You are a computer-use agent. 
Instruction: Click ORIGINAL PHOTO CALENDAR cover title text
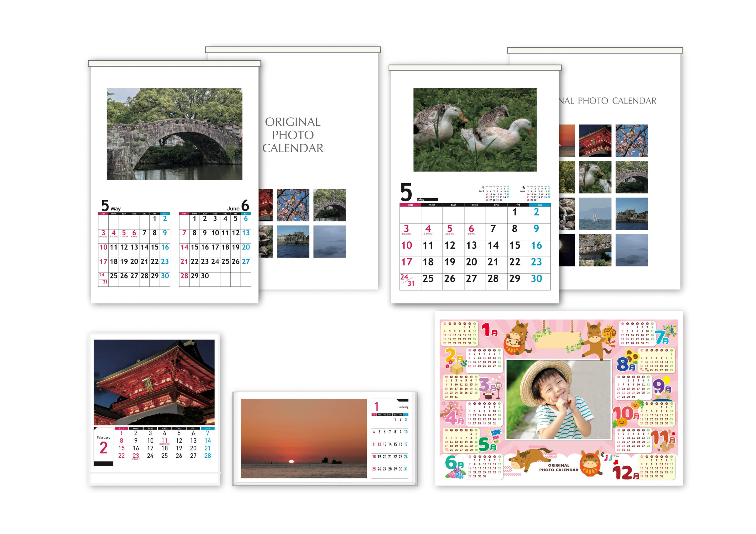tap(293, 135)
